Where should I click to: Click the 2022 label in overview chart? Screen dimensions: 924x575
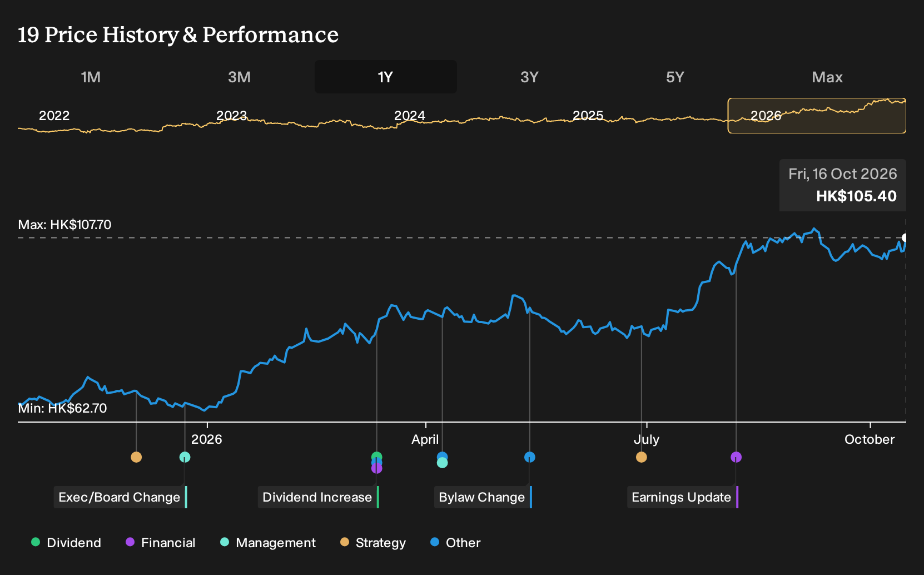[54, 116]
